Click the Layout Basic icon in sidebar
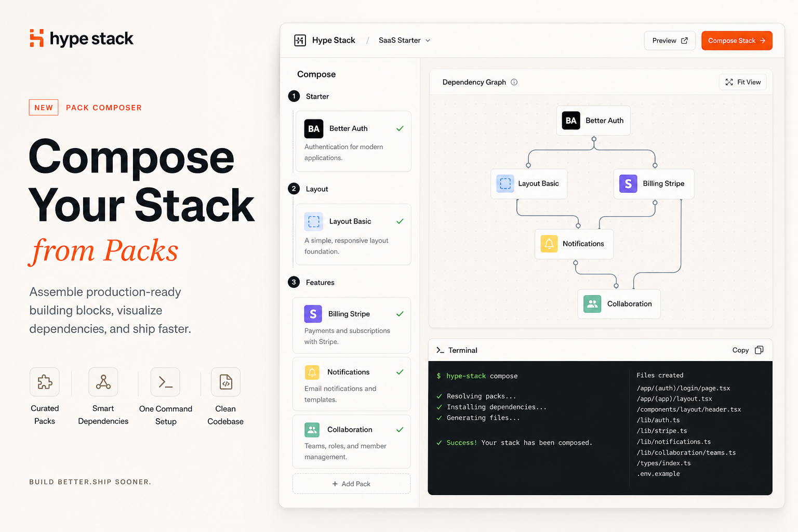Image resolution: width=798 pixels, height=532 pixels. pos(314,221)
